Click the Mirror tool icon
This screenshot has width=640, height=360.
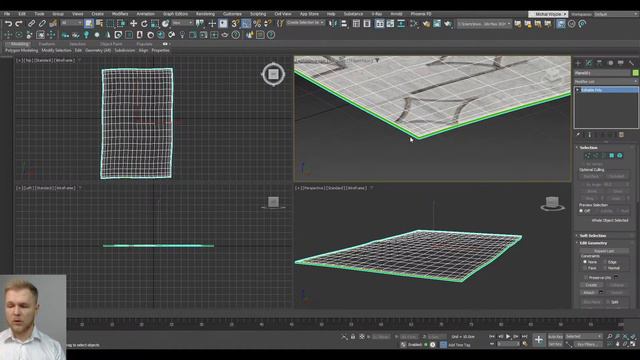click(333, 24)
